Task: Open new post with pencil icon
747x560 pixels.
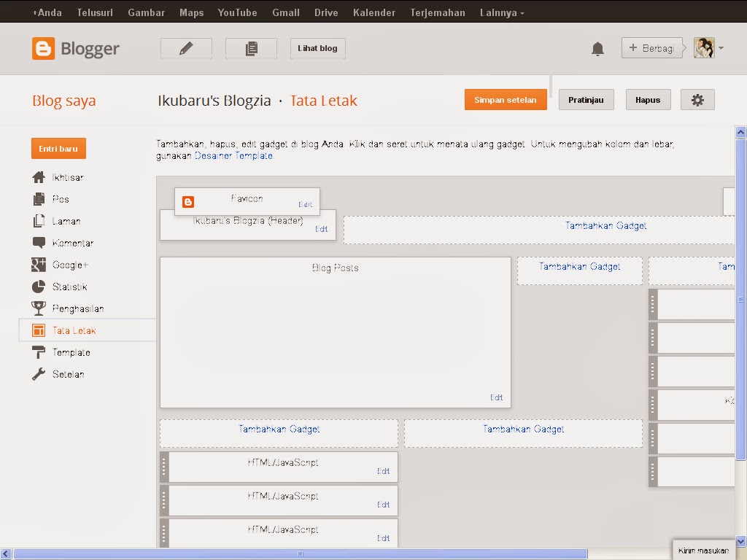Action: [x=186, y=48]
